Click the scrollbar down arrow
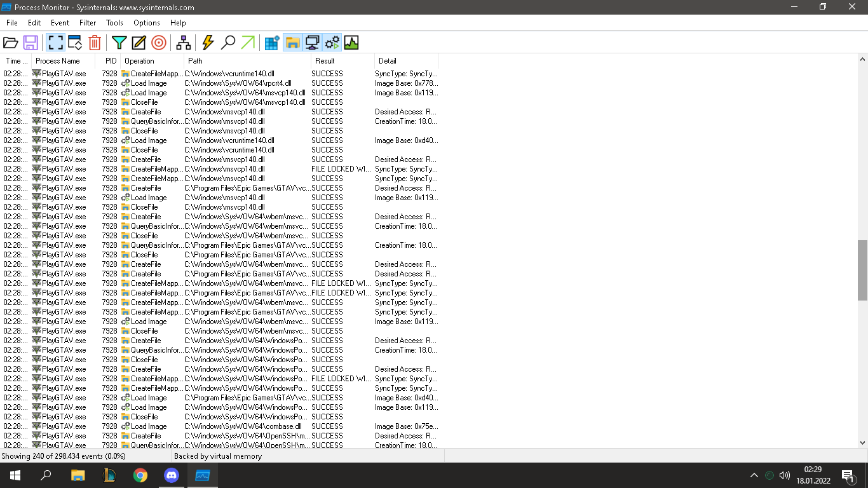Viewport: 868px width, 488px height. (x=862, y=443)
